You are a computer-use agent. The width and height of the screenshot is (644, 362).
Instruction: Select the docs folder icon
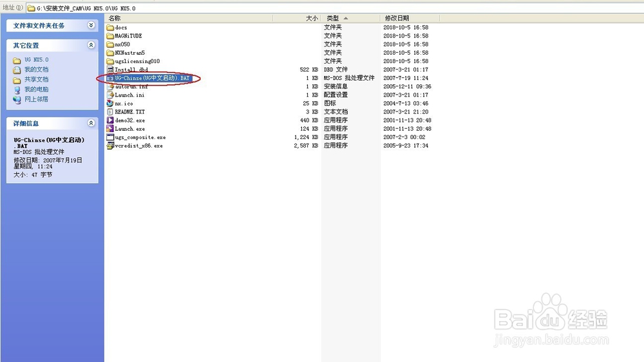tap(110, 28)
